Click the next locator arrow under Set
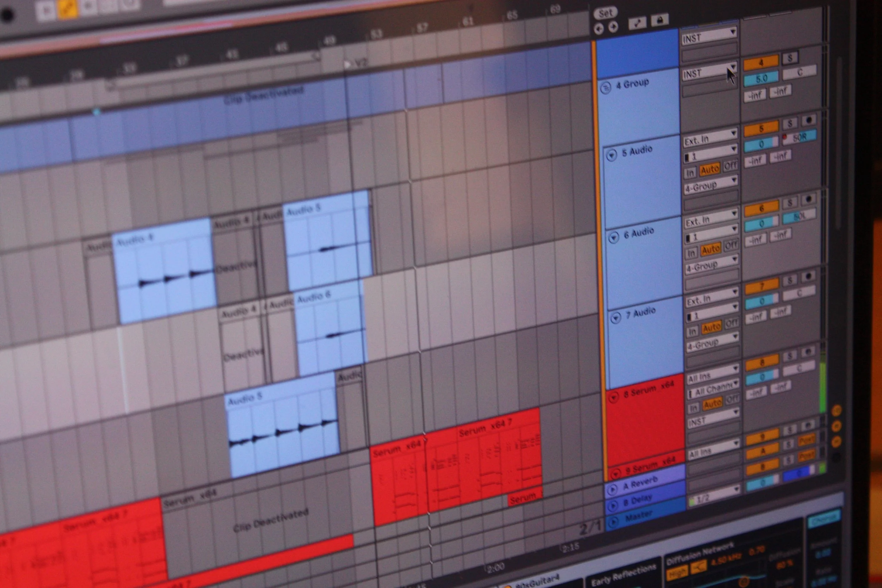This screenshot has width=882, height=588. [x=613, y=27]
